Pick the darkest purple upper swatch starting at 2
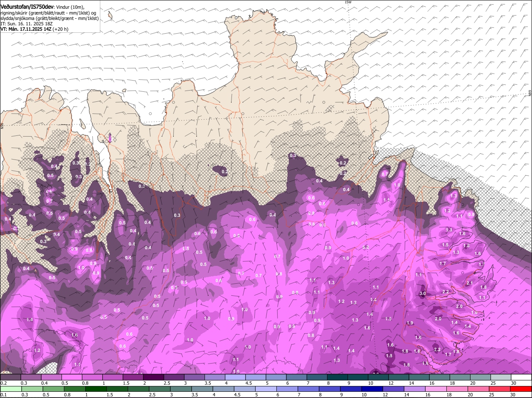The image size is (532, 398). coord(153,377)
